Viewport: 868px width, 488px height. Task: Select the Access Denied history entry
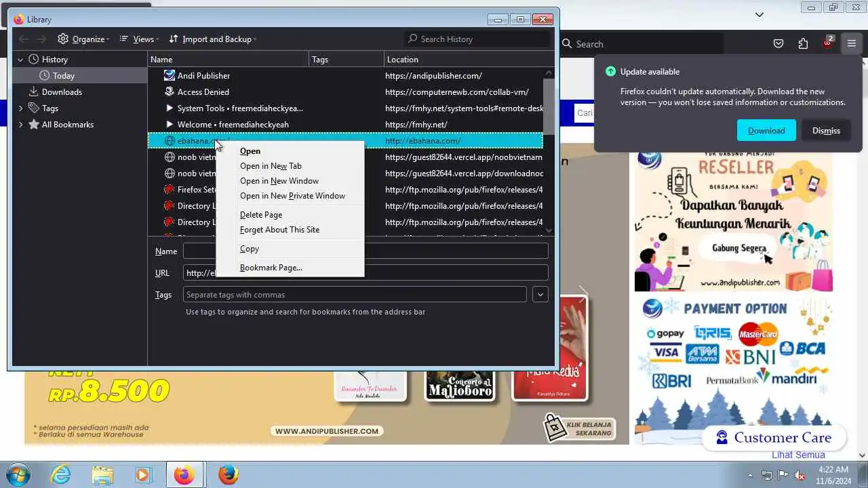[x=345, y=92]
